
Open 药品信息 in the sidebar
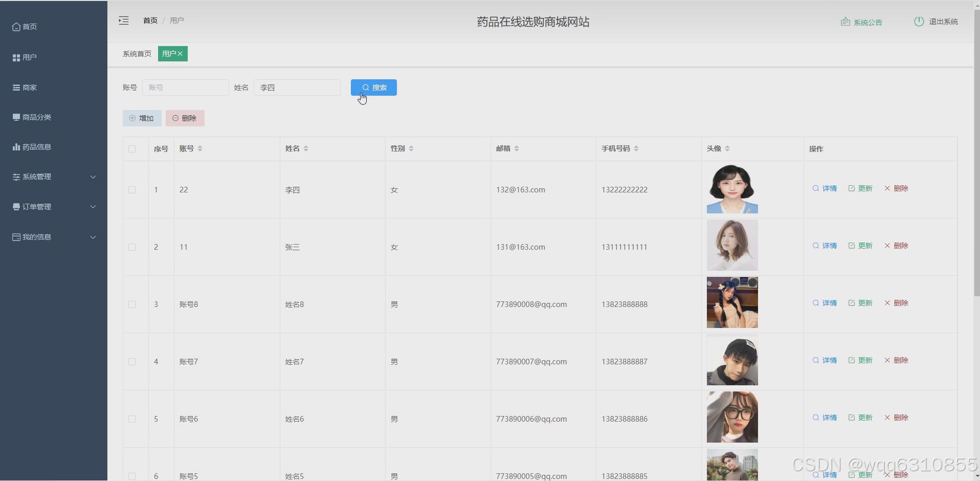(32, 147)
